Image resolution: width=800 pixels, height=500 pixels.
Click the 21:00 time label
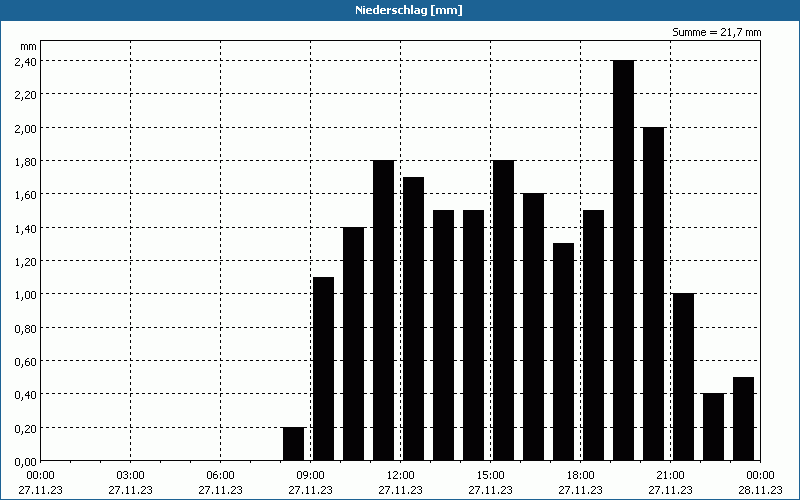(670, 476)
